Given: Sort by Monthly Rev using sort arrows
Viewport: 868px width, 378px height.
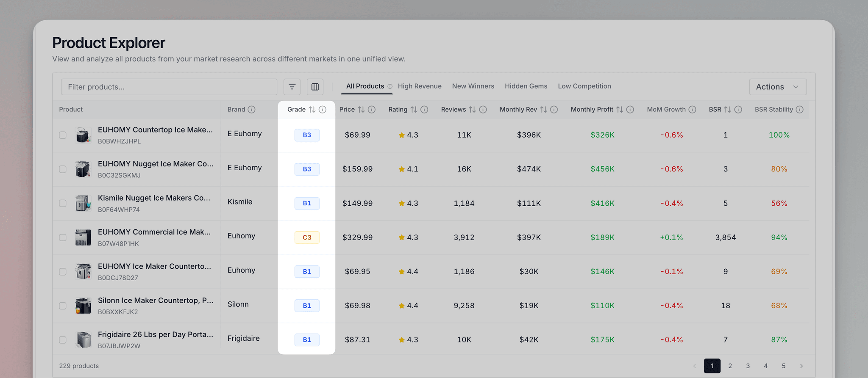Looking at the screenshot, I should (x=543, y=110).
